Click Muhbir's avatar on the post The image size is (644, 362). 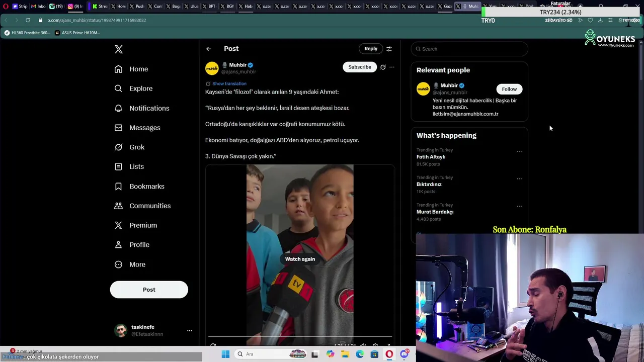click(212, 68)
